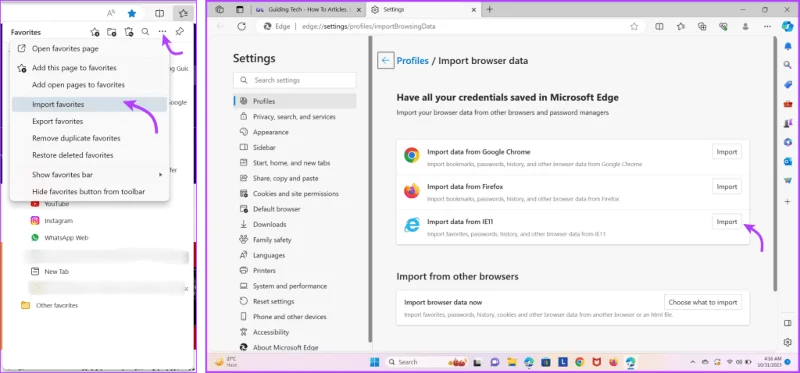800x373 pixels.
Task: Open the profile avatar icon in Settings toolbar
Action: pyautogui.click(x=745, y=27)
